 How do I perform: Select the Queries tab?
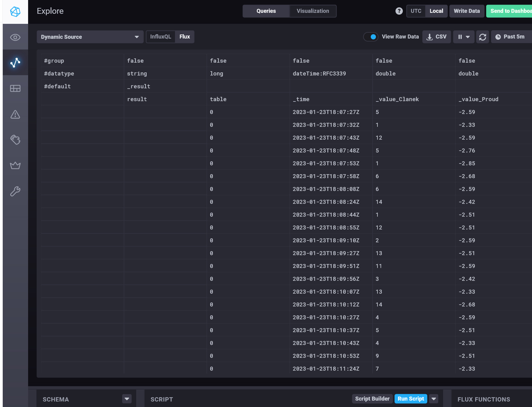[266, 11]
